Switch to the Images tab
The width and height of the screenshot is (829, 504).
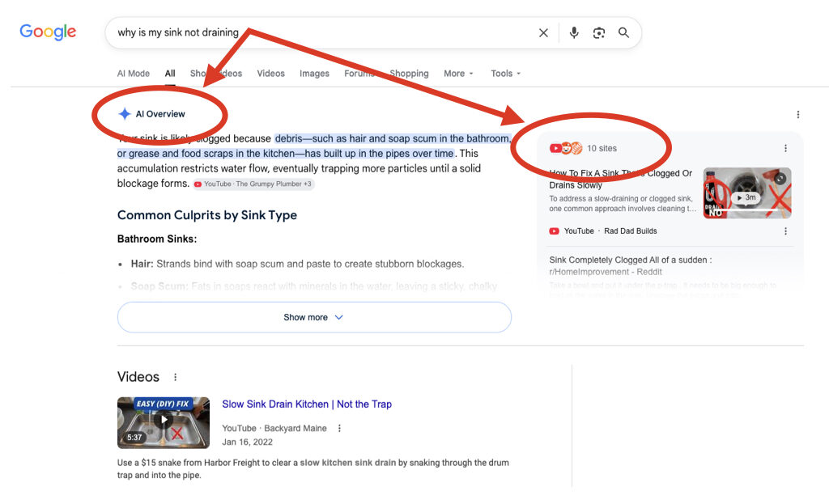314,74
